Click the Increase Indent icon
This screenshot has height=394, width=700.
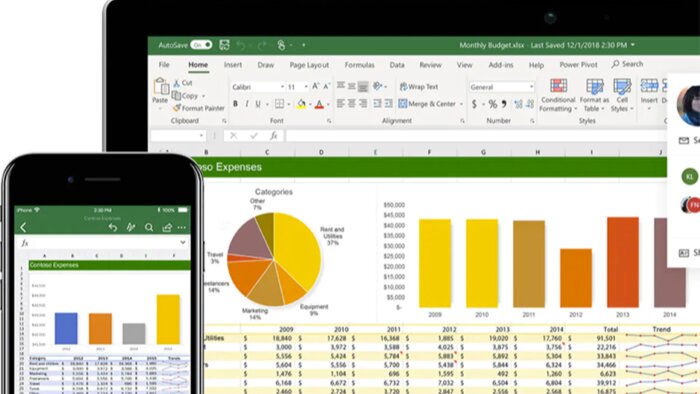coord(389,104)
